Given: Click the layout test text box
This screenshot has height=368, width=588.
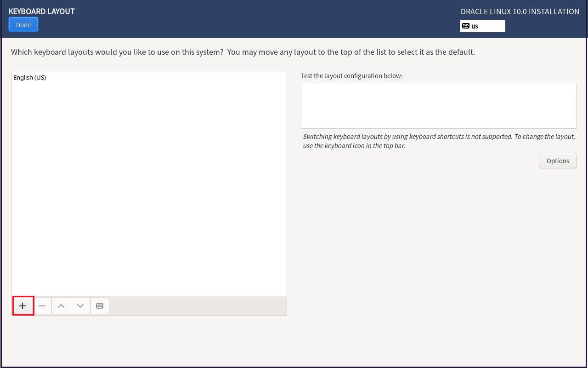Looking at the screenshot, I should coord(439,106).
